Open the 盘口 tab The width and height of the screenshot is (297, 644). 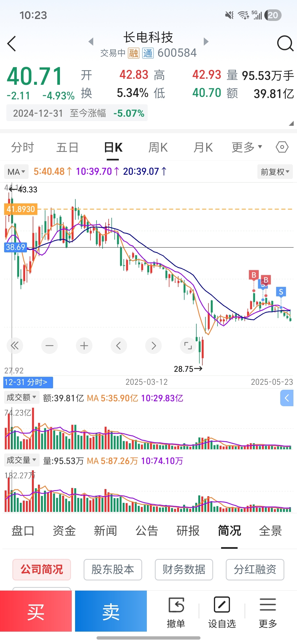click(23, 531)
